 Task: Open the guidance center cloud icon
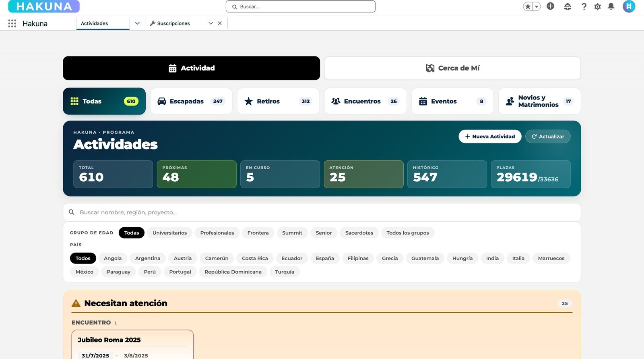(x=568, y=6)
